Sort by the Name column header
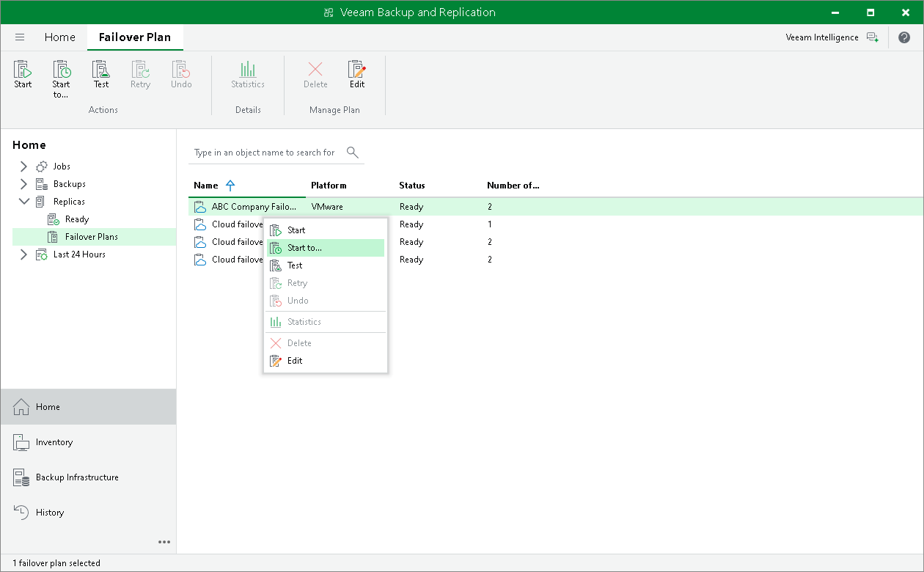Image resolution: width=924 pixels, height=572 pixels. click(x=206, y=186)
